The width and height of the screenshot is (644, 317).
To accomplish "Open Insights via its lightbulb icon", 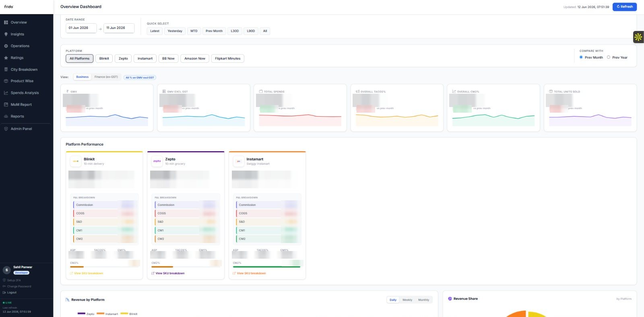I will [6, 34].
